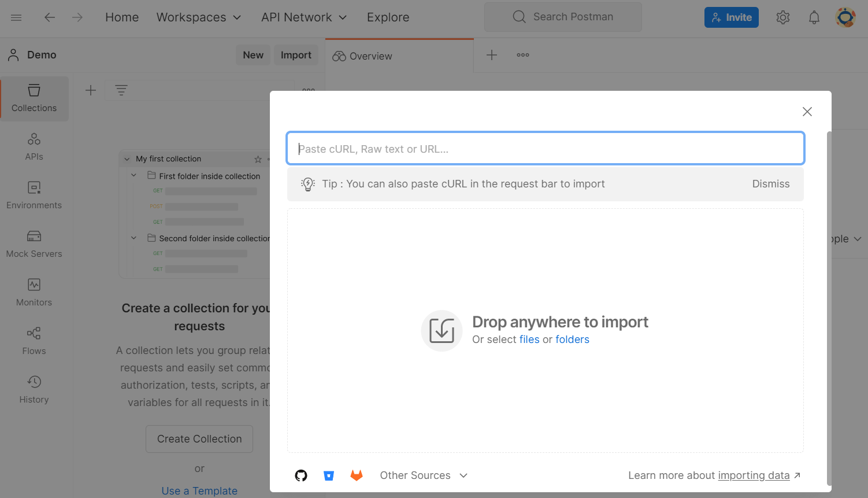
Task: Click the drop-to-import icon
Action: (442, 331)
